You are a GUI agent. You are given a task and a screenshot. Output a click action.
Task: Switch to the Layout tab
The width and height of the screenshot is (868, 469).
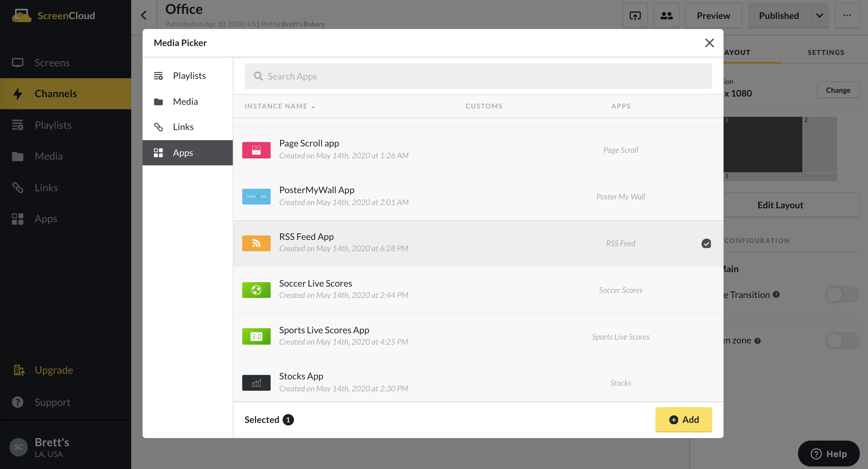click(x=735, y=52)
